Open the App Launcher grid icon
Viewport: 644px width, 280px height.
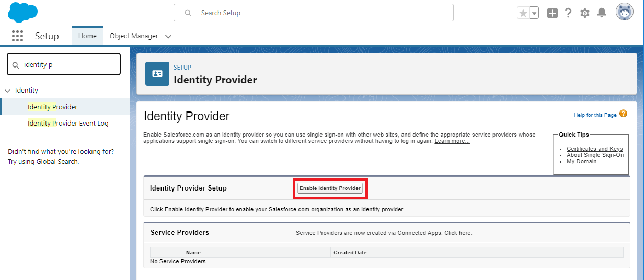pos(18,36)
